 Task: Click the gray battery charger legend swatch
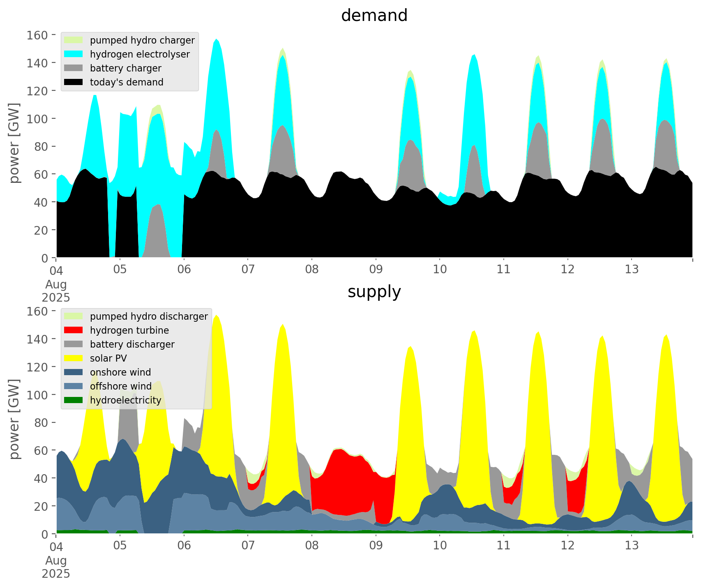click(x=74, y=68)
